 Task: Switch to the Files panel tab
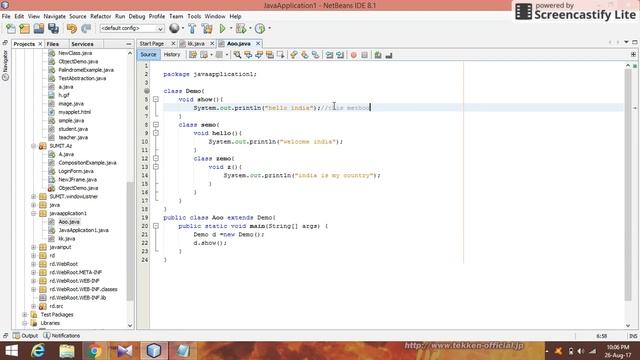point(53,44)
